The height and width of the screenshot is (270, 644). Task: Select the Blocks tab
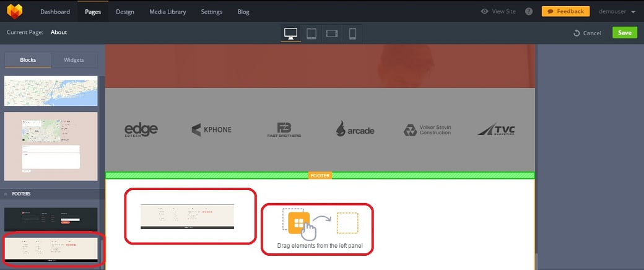point(28,60)
